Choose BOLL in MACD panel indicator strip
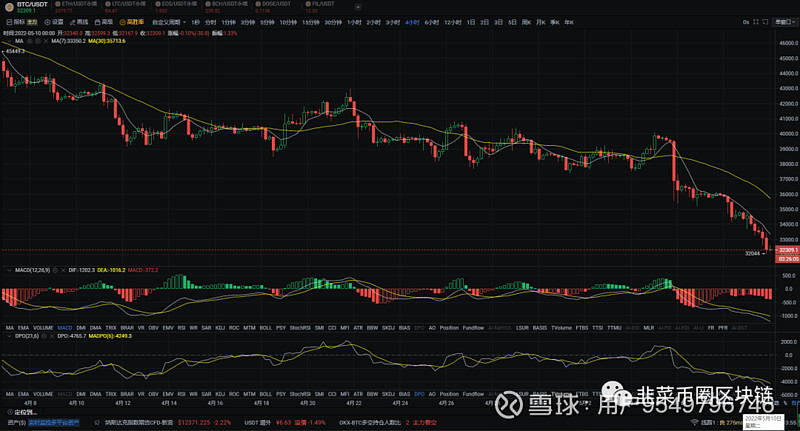 (x=265, y=328)
